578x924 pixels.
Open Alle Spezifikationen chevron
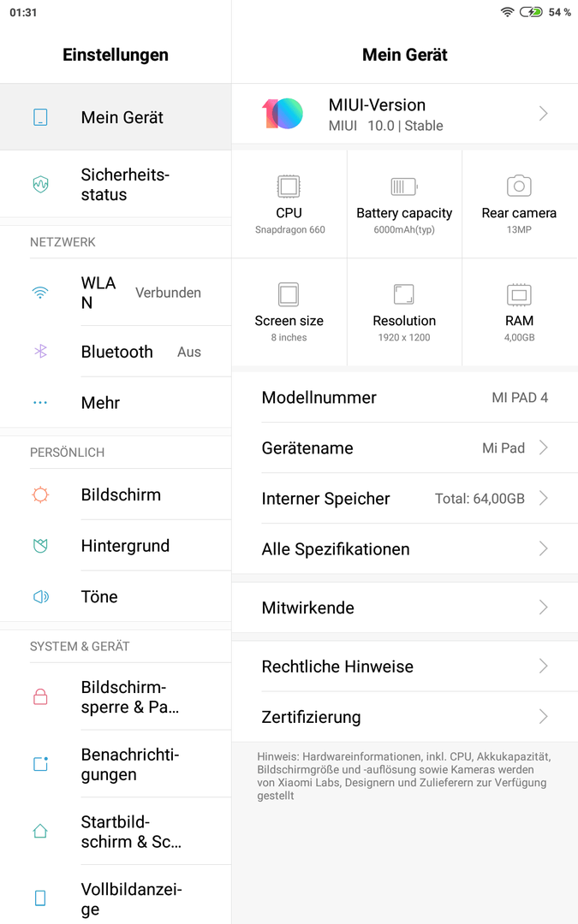click(x=543, y=549)
